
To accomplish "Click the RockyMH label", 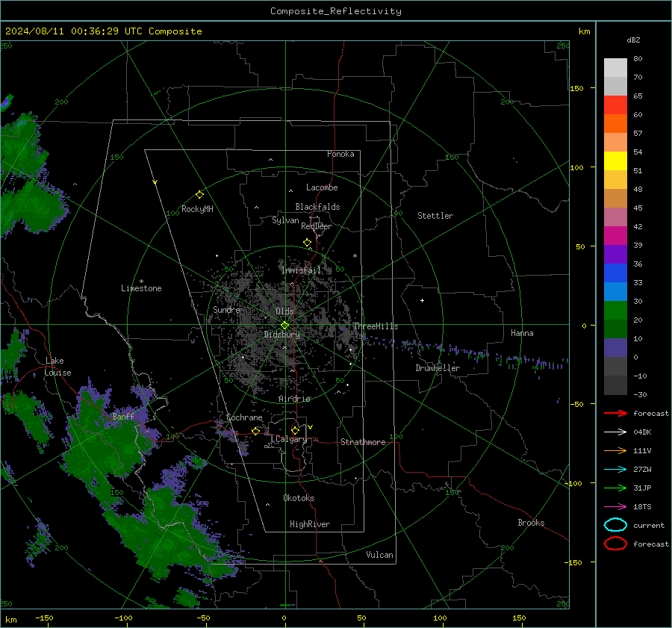I will pyautogui.click(x=197, y=209).
